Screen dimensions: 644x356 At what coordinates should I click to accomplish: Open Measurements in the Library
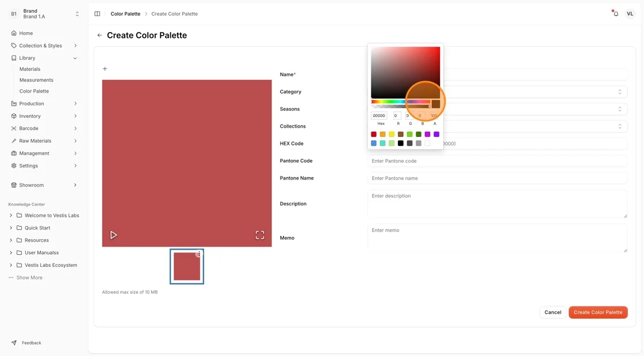click(x=36, y=80)
